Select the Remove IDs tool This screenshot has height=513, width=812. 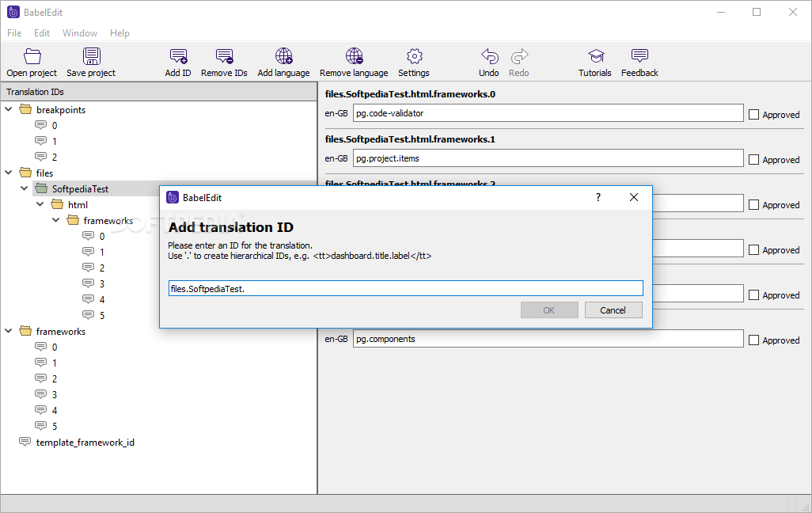click(224, 63)
